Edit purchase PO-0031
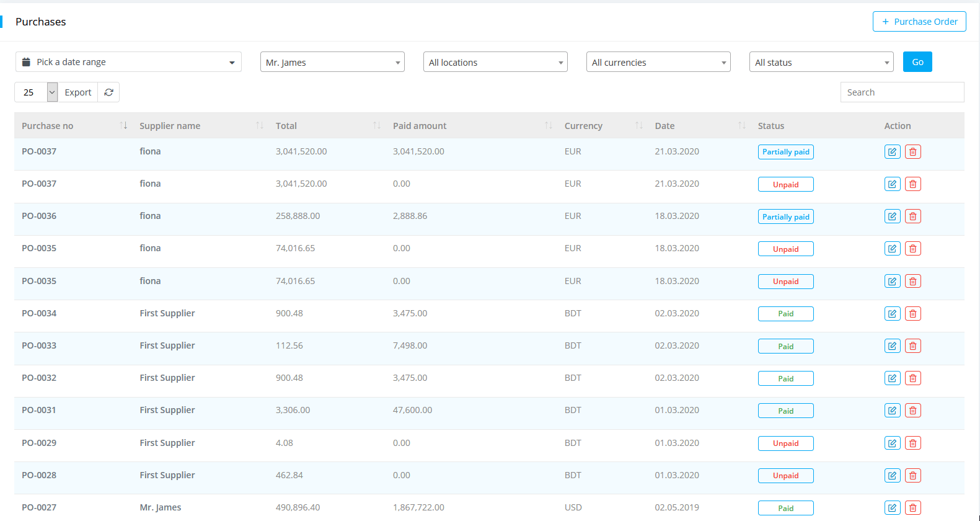This screenshot has width=980, height=521. (x=892, y=411)
